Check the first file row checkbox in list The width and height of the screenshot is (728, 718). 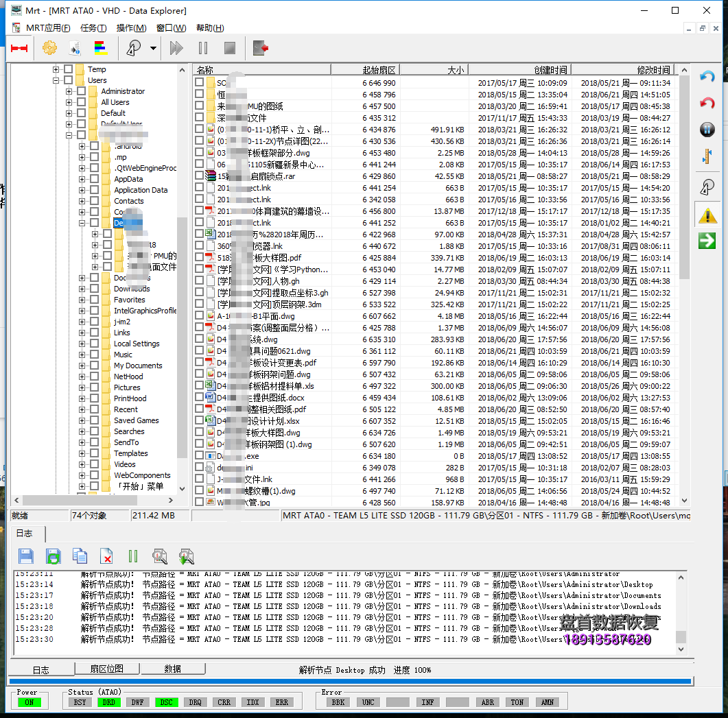click(200, 83)
